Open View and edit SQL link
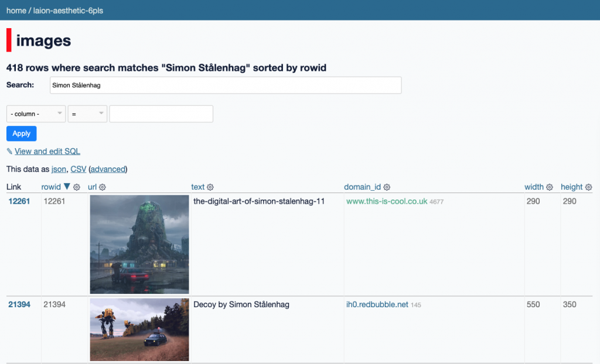600x364 pixels. click(47, 152)
